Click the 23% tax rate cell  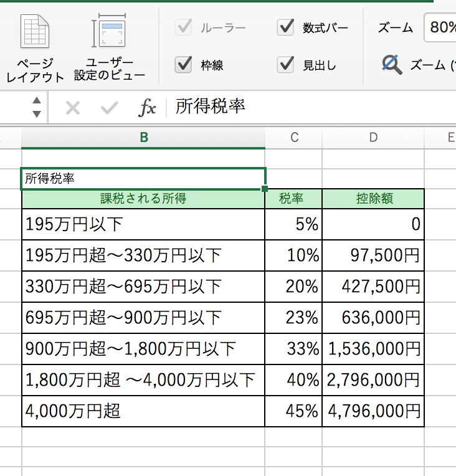(x=293, y=318)
